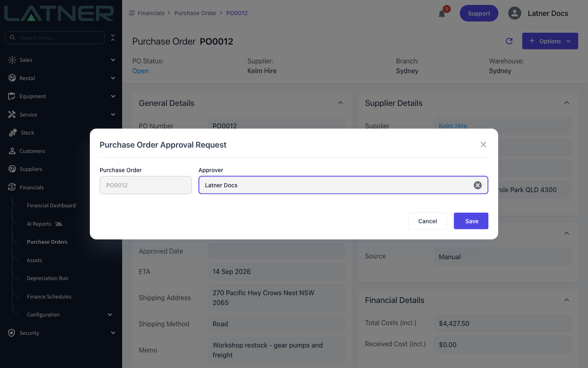Collapse the General Details panel
Viewport: 588px width, 368px height.
pos(341,103)
